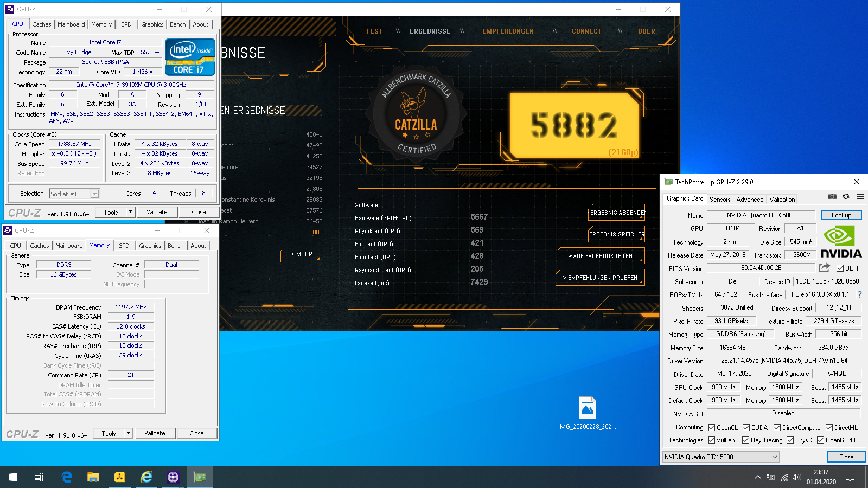Click the MEHR button in Catzilla
The height and width of the screenshot is (488, 868).
pos(302,254)
